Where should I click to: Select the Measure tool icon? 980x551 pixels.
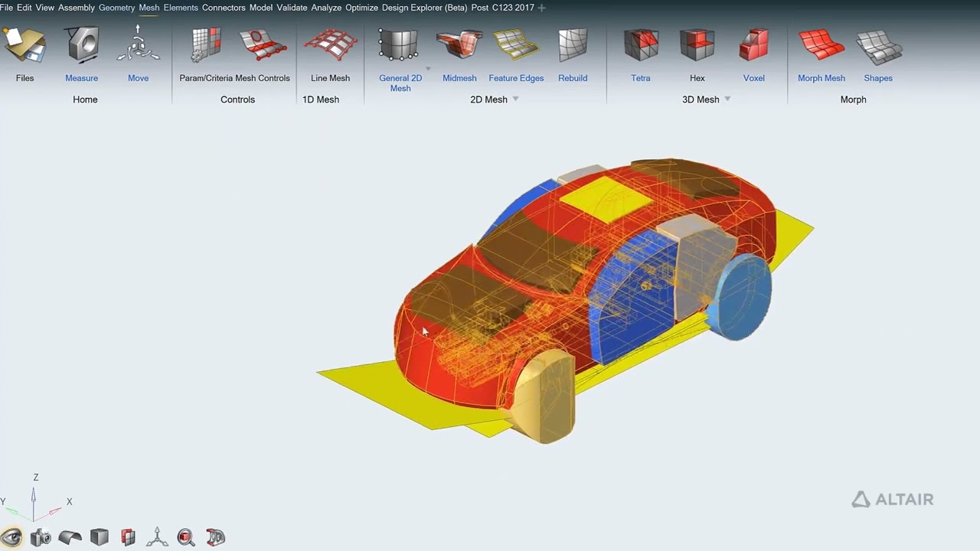82,45
